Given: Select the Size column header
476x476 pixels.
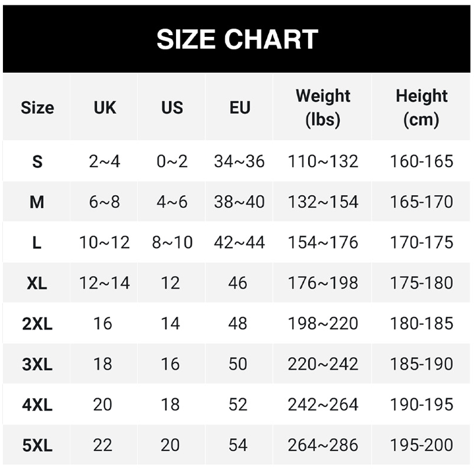Looking at the screenshot, I should pos(37,108).
